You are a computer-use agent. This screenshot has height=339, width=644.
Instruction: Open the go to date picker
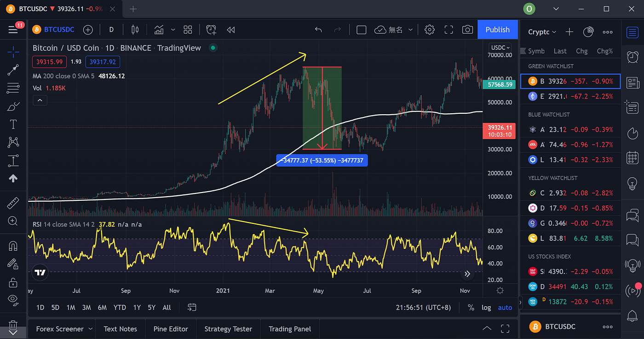[192, 307]
